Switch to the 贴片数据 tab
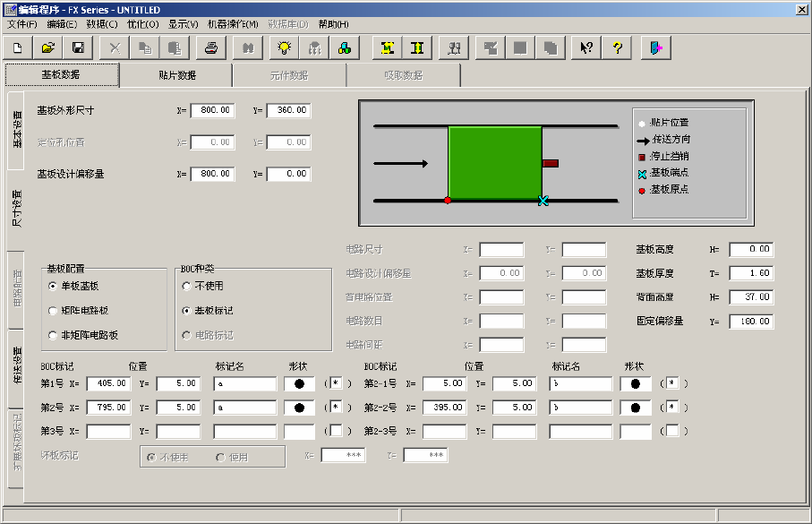 (176, 75)
